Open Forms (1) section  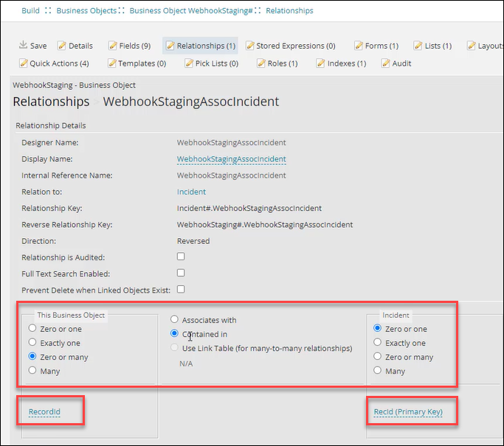tap(376, 46)
